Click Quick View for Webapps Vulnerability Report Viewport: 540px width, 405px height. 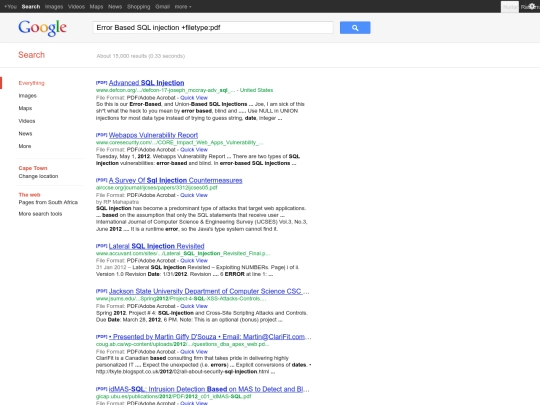(x=194, y=150)
